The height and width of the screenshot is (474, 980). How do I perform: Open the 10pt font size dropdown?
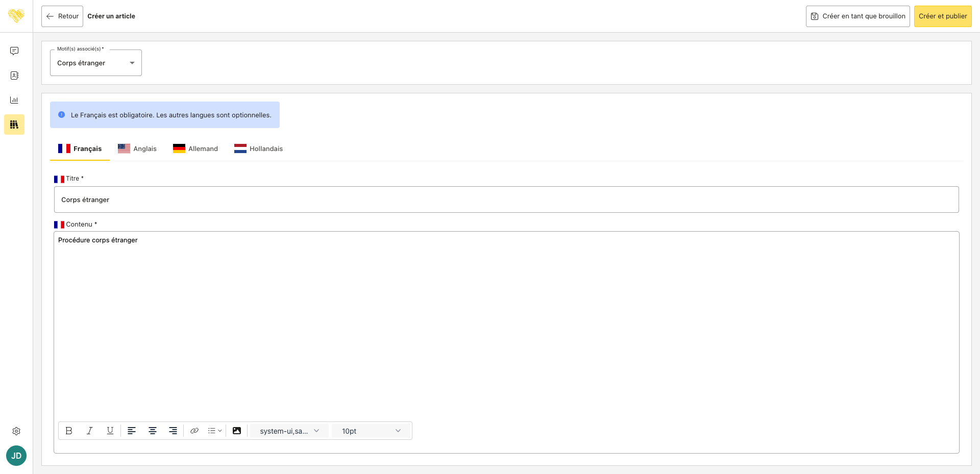point(371,431)
